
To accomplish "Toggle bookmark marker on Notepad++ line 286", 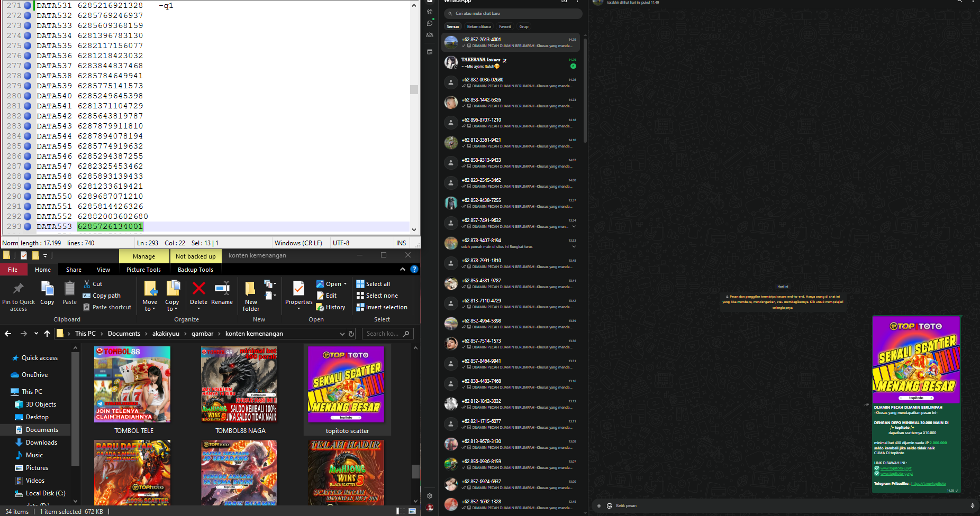I will click(x=28, y=156).
